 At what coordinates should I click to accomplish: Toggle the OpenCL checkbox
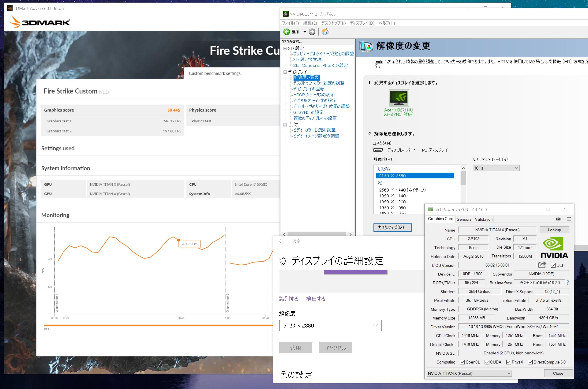462,362
